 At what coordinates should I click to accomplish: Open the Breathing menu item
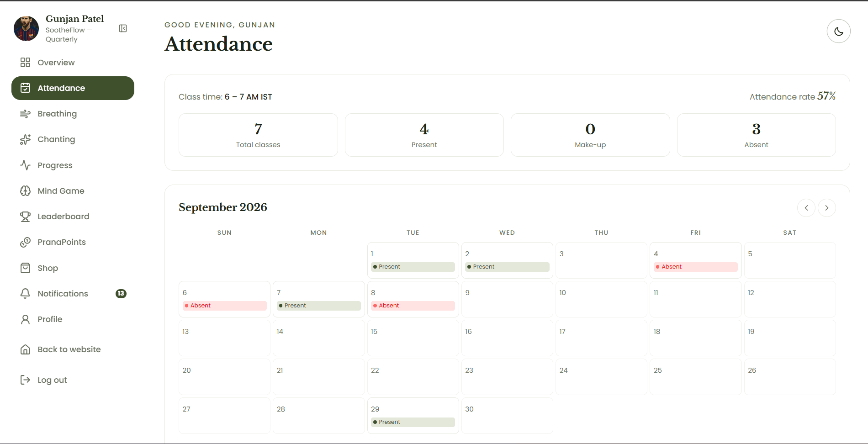pyautogui.click(x=73, y=114)
